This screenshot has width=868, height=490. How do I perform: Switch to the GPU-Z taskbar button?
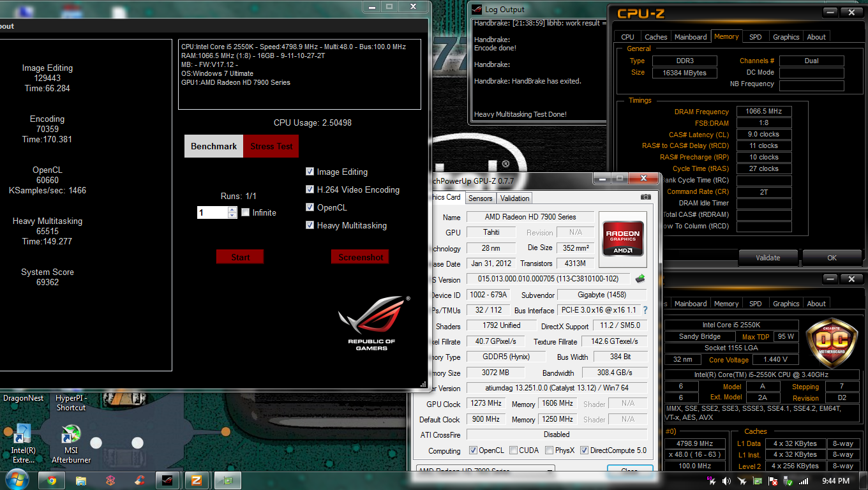(228, 480)
